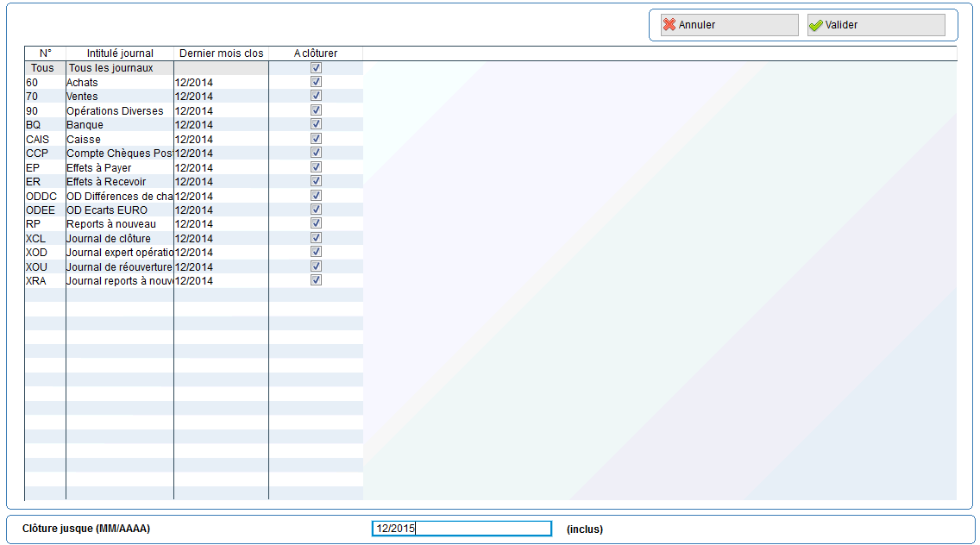This screenshot has width=980, height=545.
Task: Select the Opérations Diverses journal row
Action: [x=115, y=110]
